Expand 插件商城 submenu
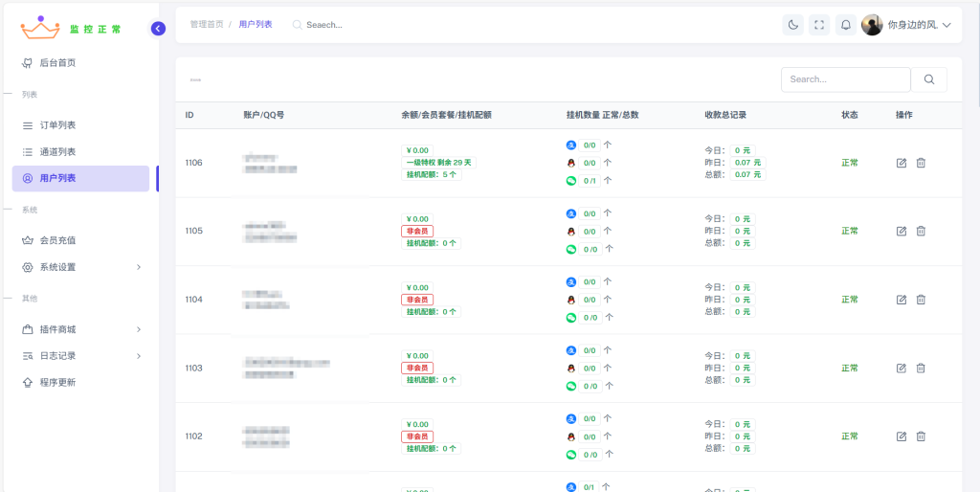This screenshot has height=492, width=980. [80, 329]
